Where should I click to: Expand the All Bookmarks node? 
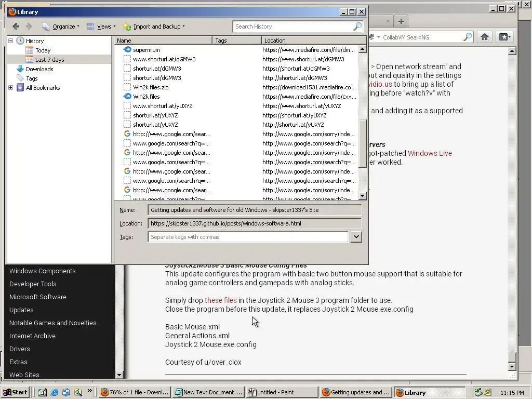tap(10, 87)
